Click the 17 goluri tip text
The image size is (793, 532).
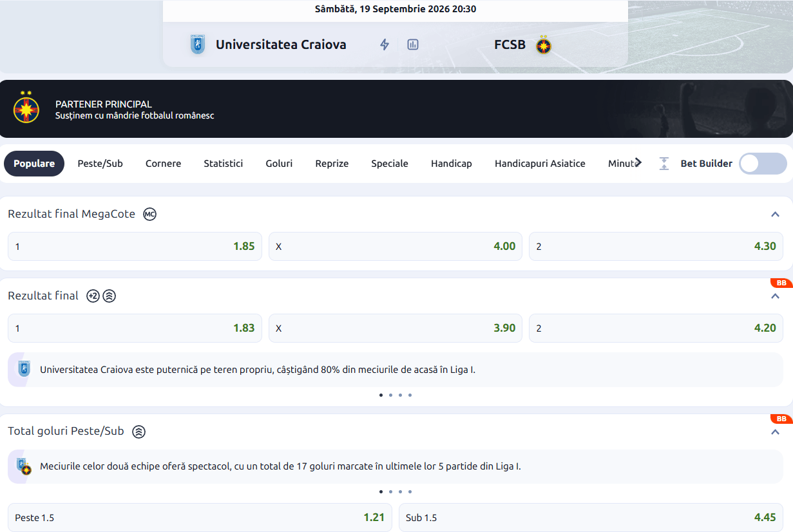[x=280, y=466]
